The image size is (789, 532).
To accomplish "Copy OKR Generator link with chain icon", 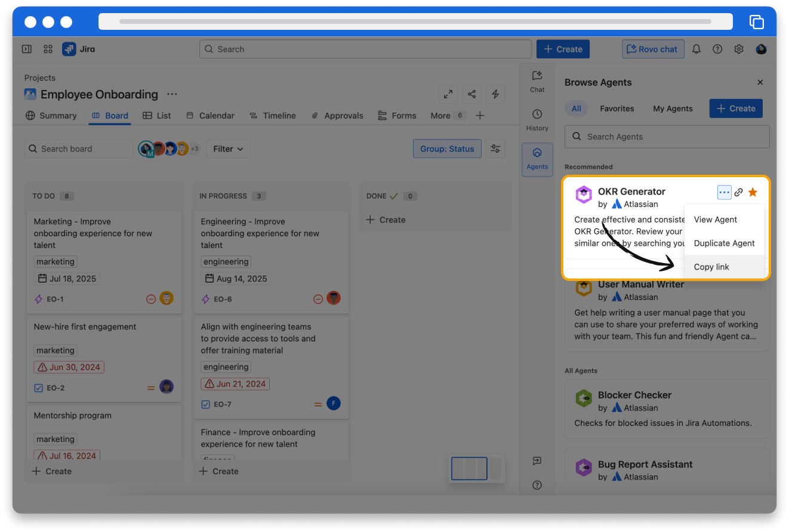I will [x=739, y=192].
